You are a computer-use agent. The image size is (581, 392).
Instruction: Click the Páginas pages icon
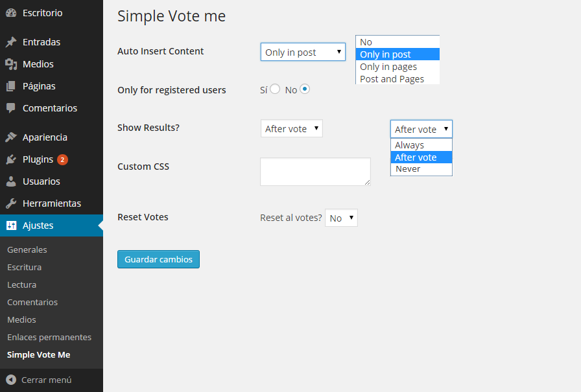pyautogui.click(x=11, y=86)
